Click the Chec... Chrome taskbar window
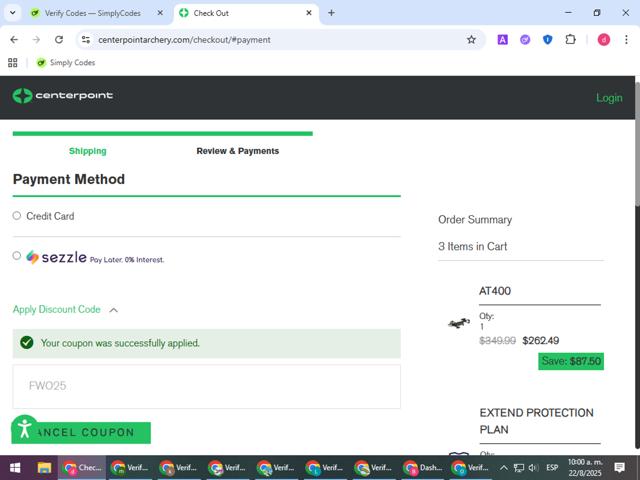Screen dimensions: 640x480 click(x=82, y=468)
